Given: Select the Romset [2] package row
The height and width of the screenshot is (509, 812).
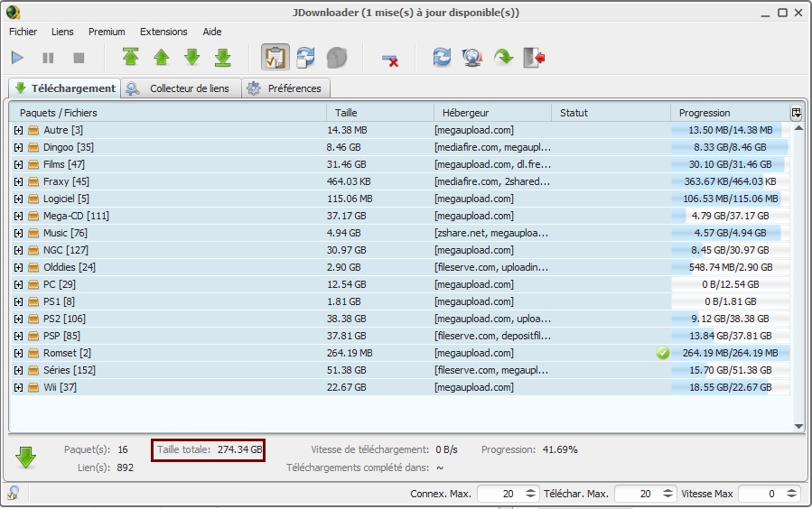Looking at the screenshot, I should tap(401, 353).
